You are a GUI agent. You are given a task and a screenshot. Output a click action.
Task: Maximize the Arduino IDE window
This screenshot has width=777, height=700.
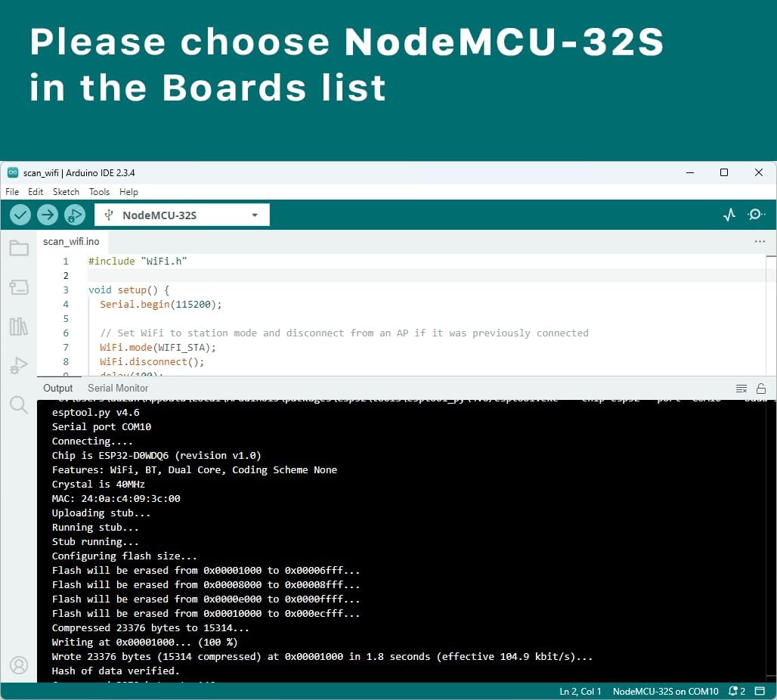pos(724,172)
